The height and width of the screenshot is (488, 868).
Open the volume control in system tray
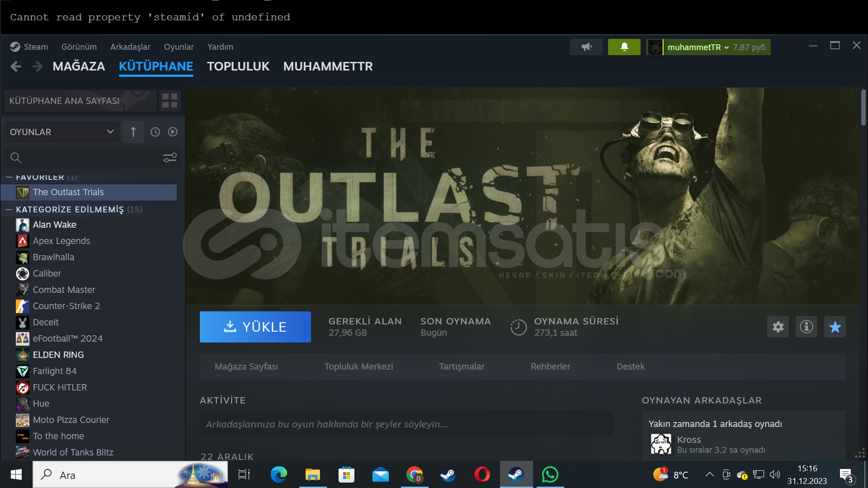[x=775, y=474]
